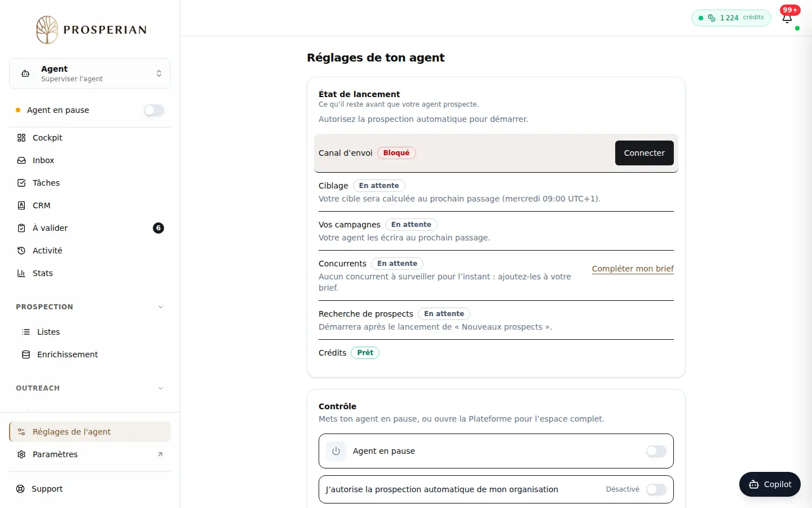The height and width of the screenshot is (508, 812).
Task: Click the Support lifebuoy icon
Action: pos(20,489)
